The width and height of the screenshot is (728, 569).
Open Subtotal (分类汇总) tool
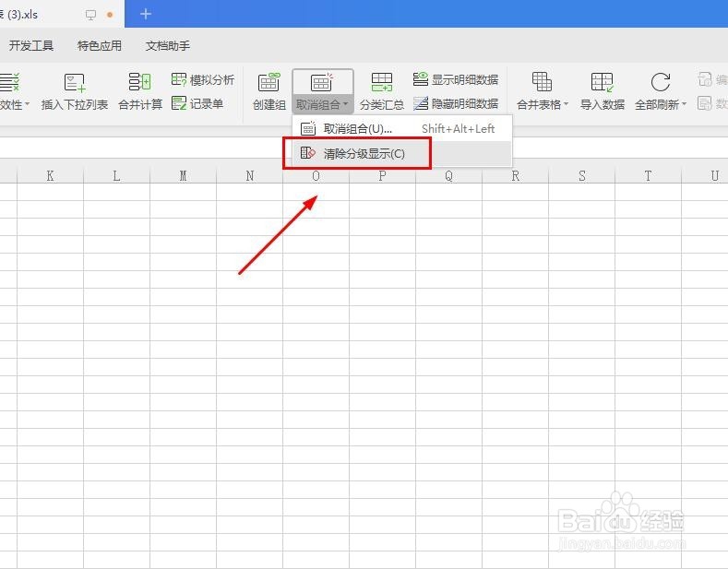point(382,92)
